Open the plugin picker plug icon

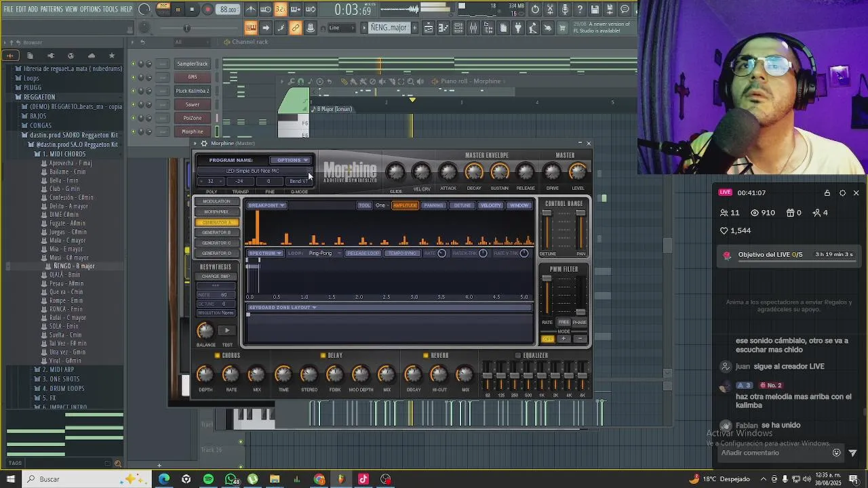(518, 28)
